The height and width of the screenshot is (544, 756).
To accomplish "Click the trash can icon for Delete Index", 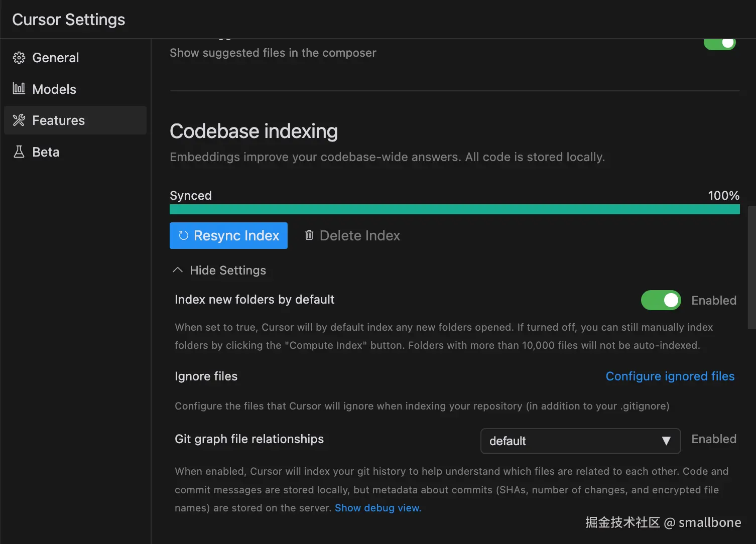I will (309, 235).
